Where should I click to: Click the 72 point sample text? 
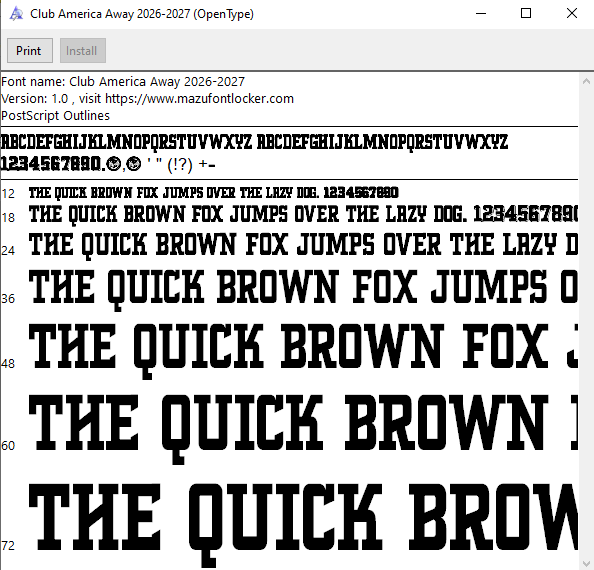point(303,525)
